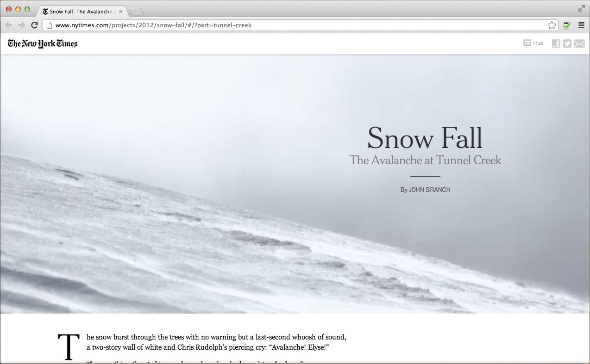Share the article via Twitter icon
The height and width of the screenshot is (364, 590).
[567, 43]
